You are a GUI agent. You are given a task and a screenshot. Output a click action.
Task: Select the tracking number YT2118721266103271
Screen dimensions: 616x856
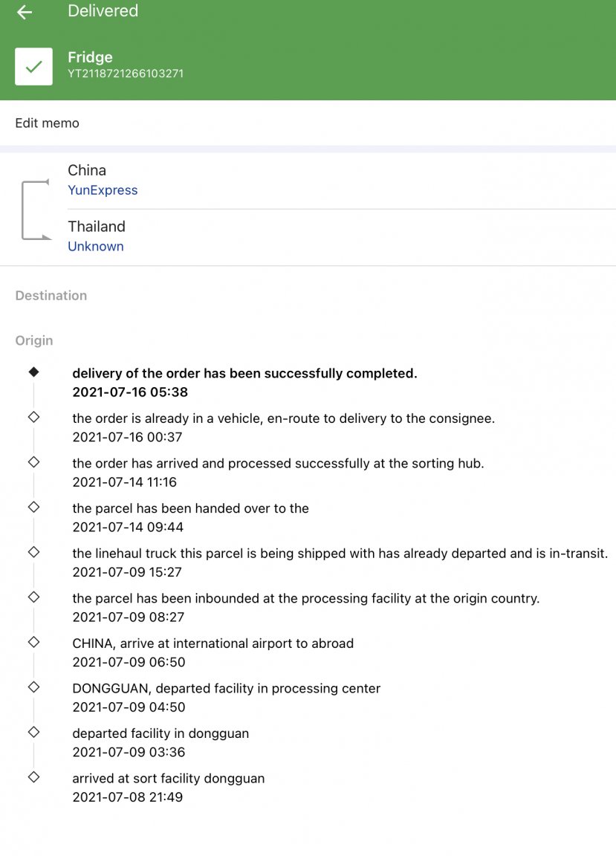[126, 74]
